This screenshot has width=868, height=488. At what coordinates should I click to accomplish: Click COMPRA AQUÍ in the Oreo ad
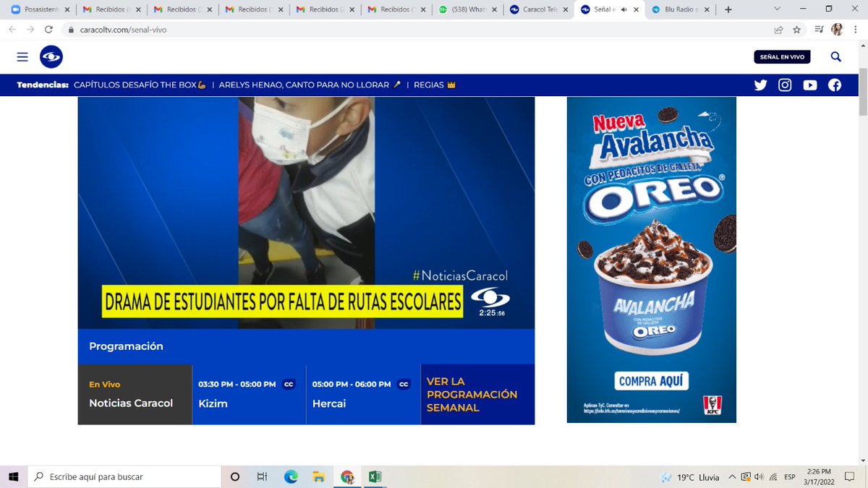[652, 380]
